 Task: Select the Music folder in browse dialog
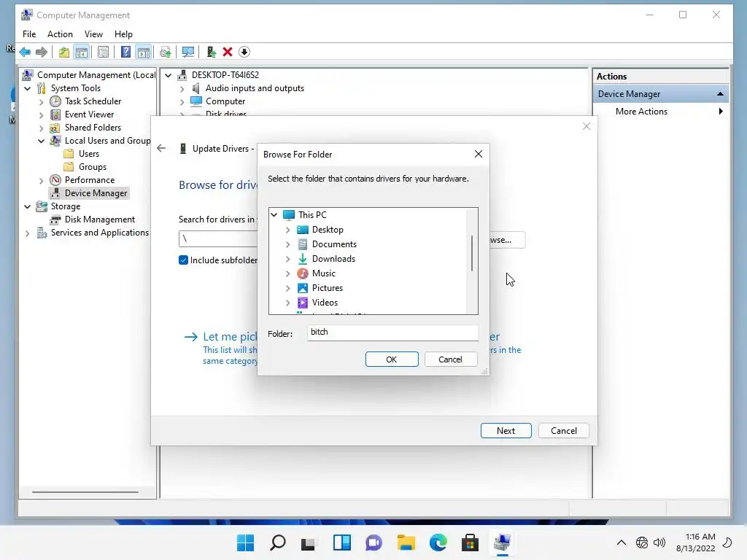click(323, 273)
